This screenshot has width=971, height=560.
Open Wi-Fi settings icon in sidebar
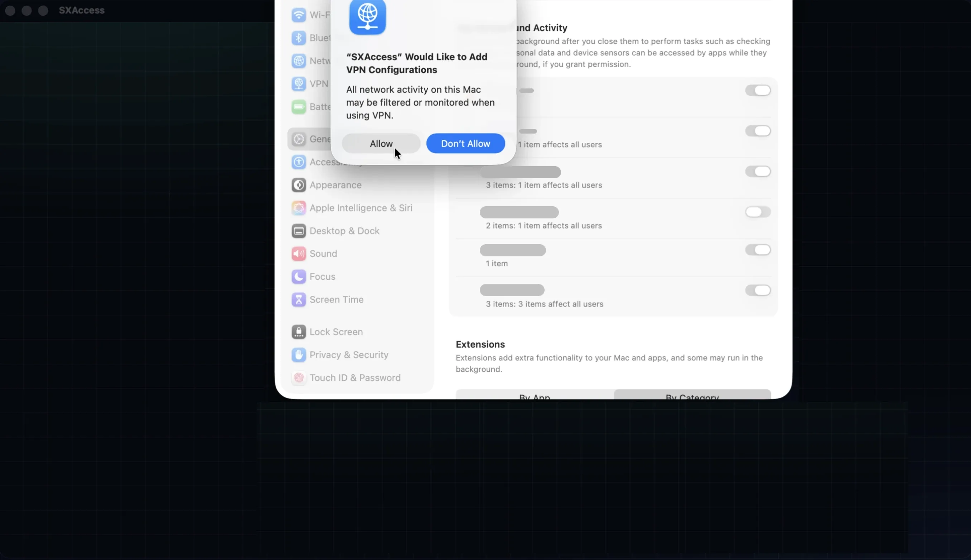click(x=299, y=15)
